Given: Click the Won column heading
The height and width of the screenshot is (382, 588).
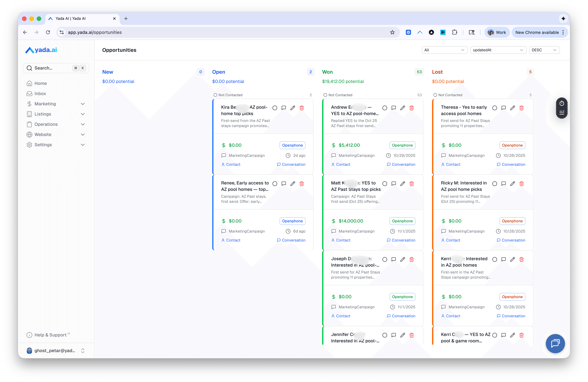Looking at the screenshot, I should (327, 72).
